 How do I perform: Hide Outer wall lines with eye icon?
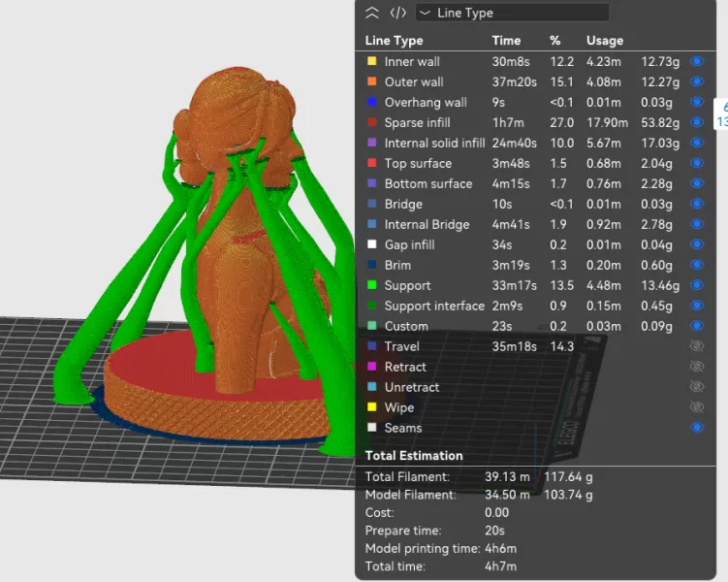pos(697,81)
